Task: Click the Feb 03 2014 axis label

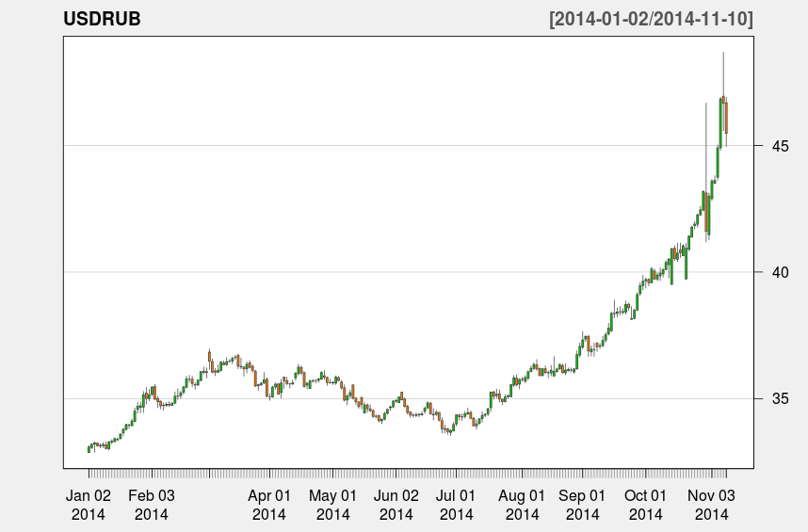Action: (152, 505)
